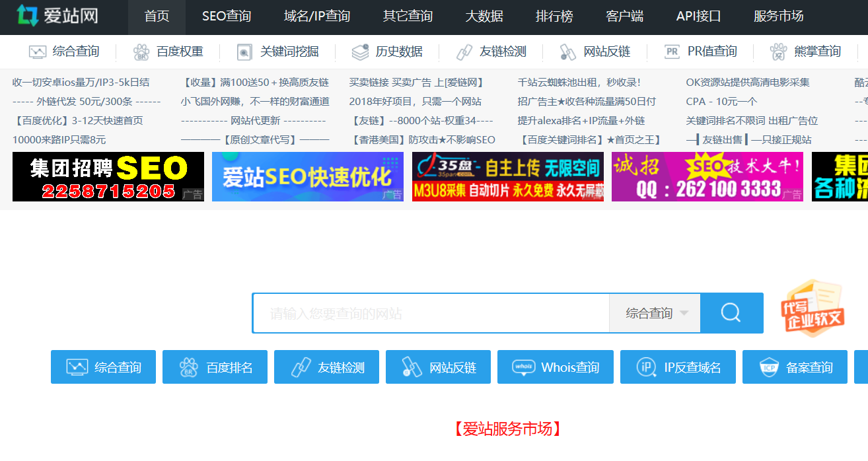Open the 域名/IP查询 menu
868x461 pixels.
[x=317, y=17]
